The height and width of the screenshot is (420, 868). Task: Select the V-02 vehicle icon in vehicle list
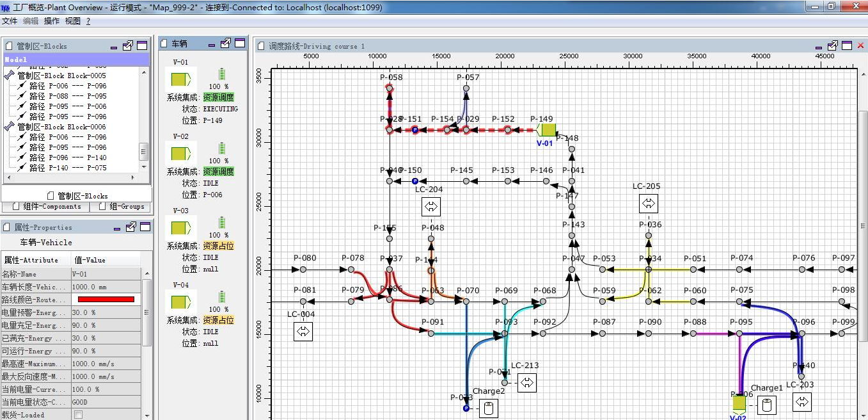click(179, 154)
